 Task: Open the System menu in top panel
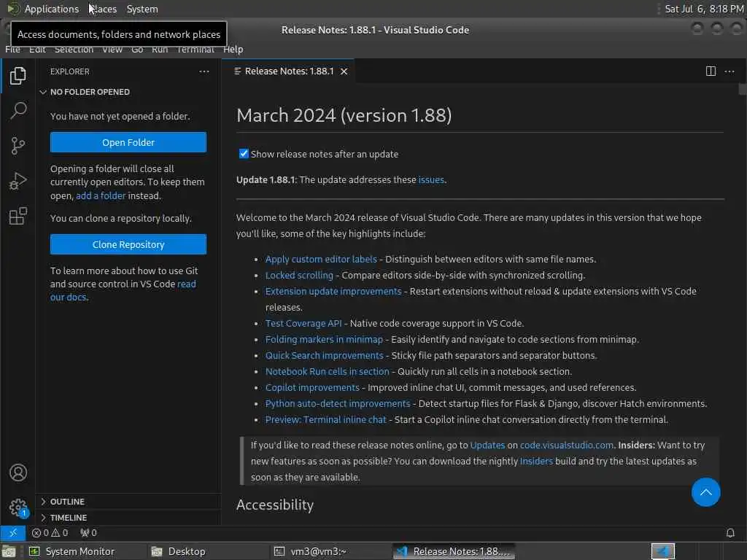click(142, 9)
